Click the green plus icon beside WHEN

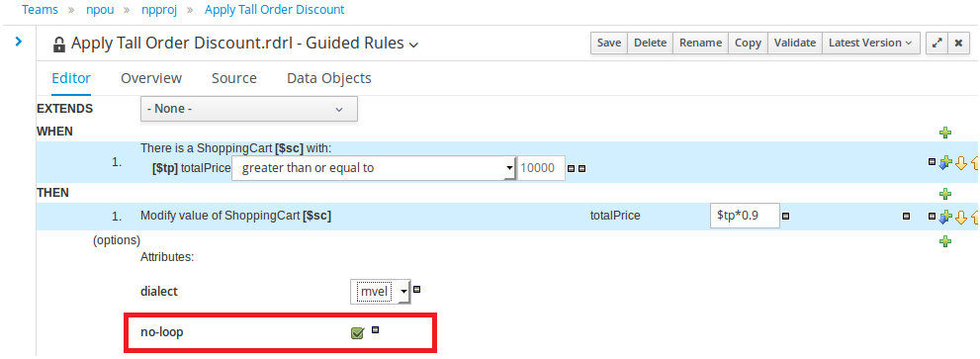pos(945,133)
